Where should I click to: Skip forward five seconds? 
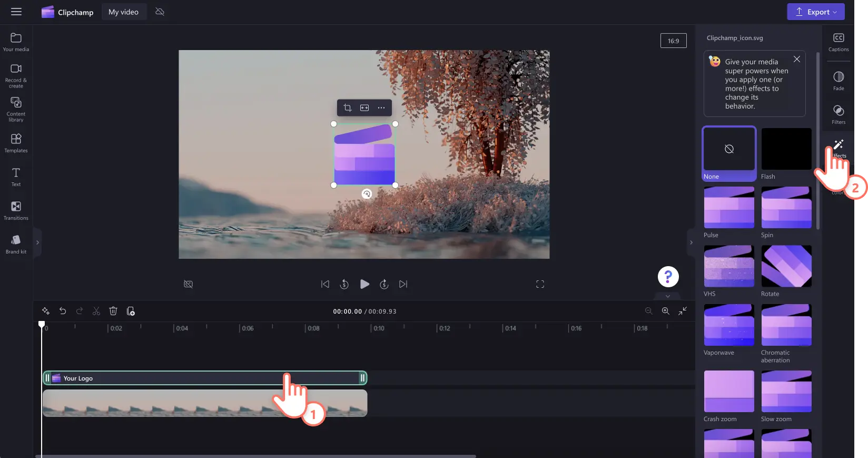pos(384,284)
